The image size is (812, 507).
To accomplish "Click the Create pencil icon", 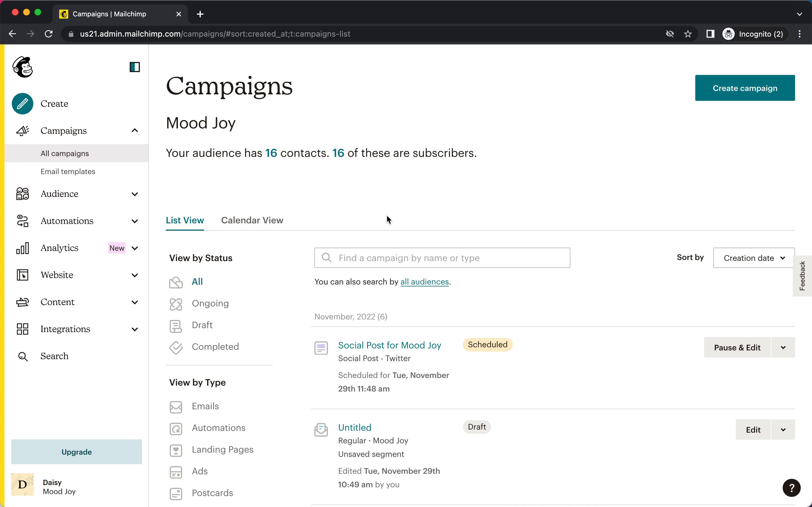I will (x=23, y=104).
